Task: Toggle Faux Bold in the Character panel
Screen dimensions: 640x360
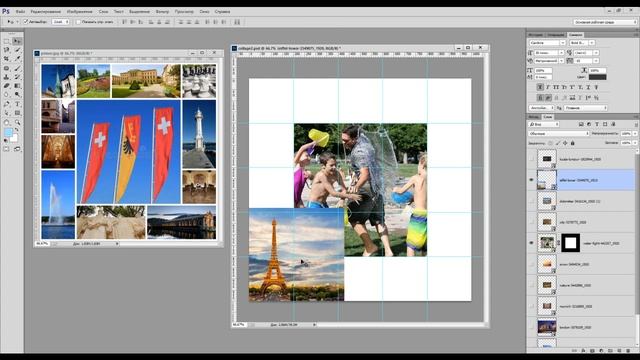Action: pyautogui.click(x=540, y=87)
